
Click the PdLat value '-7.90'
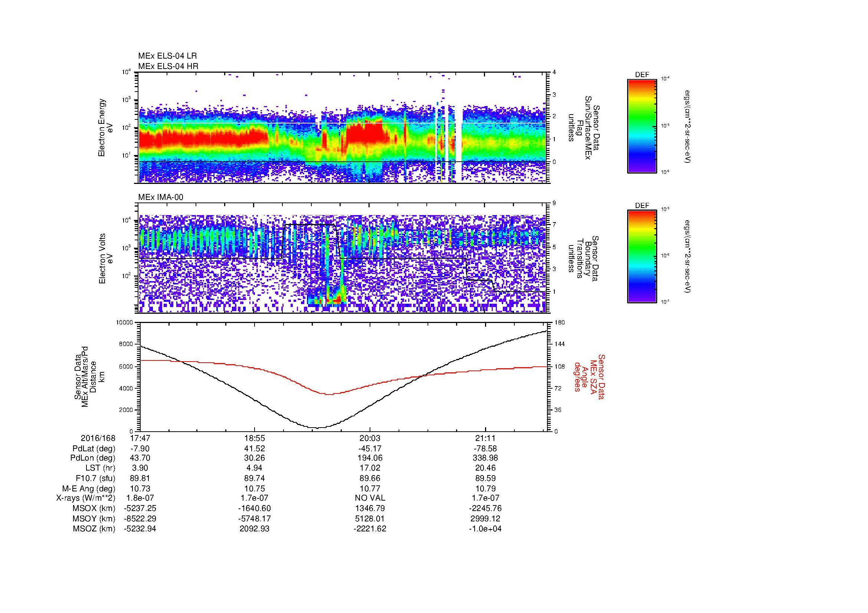pos(140,449)
